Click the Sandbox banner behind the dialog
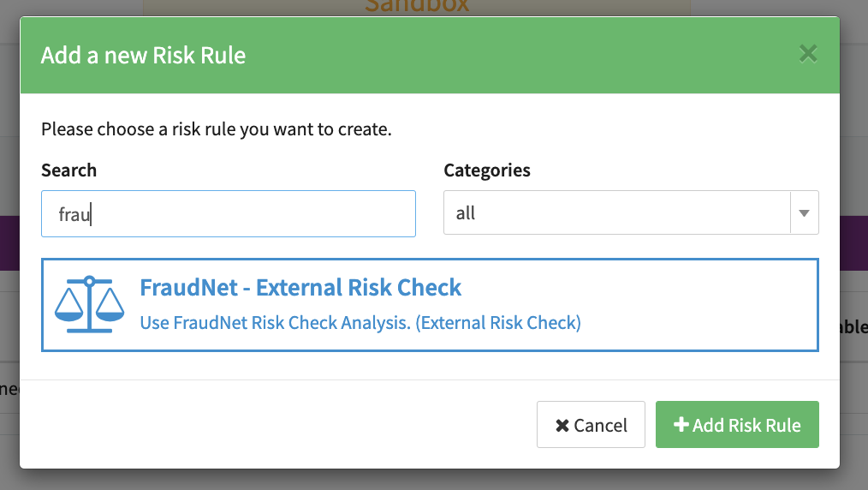Viewport: 868px width, 490px height. pos(416,7)
